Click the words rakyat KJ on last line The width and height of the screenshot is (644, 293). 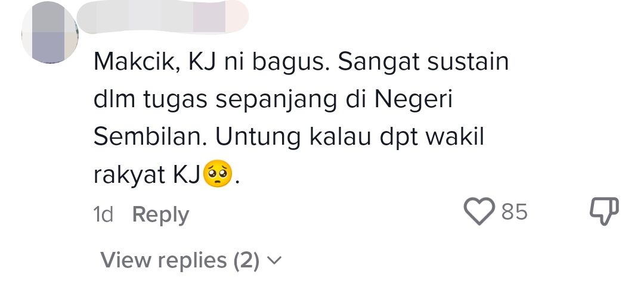click(x=147, y=176)
